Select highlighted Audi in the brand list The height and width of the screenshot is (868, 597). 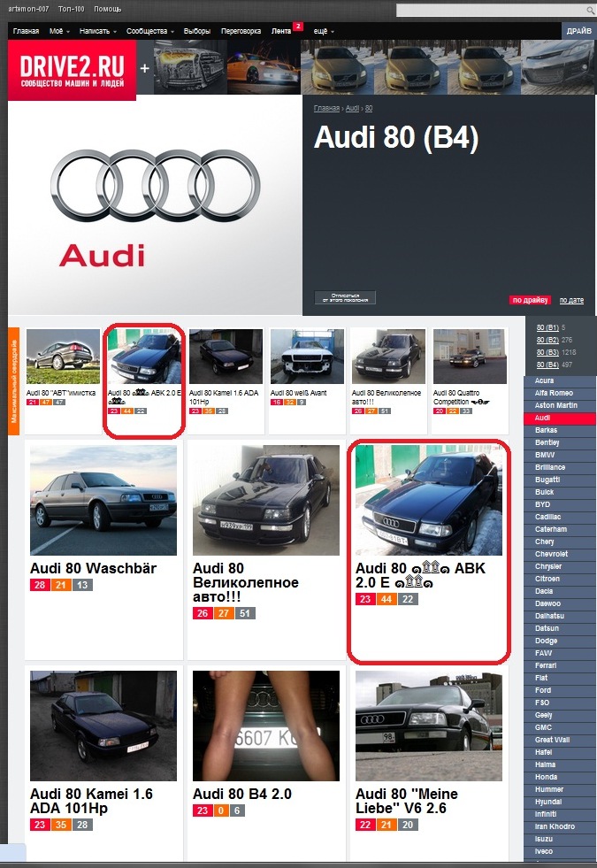[560, 418]
